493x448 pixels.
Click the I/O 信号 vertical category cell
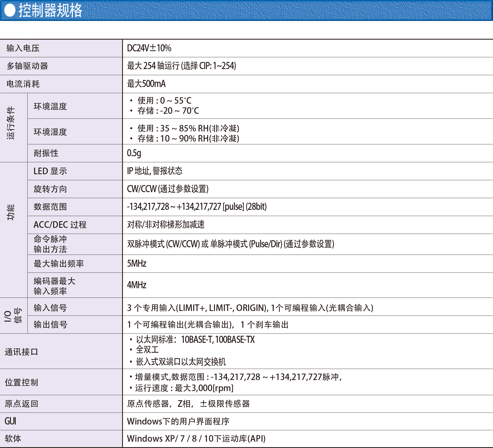coord(14,316)
